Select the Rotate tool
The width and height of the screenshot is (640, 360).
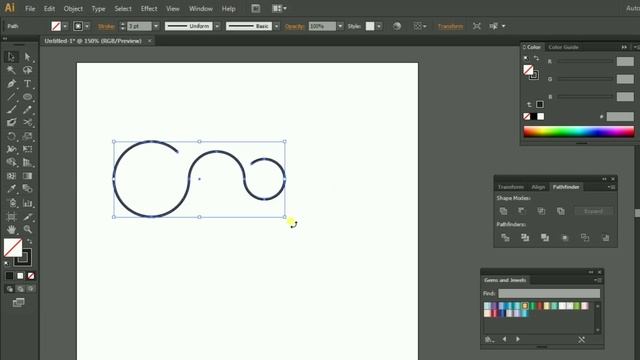(11, 136)
